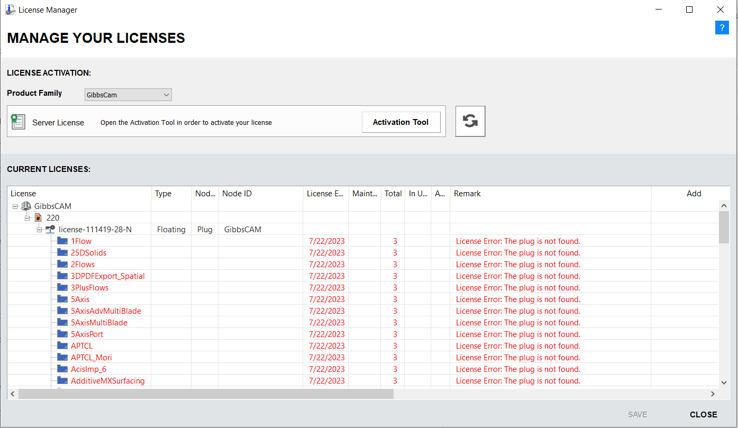This screenshot has height=428, width=738.
Task: Click the CLOSE button
Action: click(703, 414)
